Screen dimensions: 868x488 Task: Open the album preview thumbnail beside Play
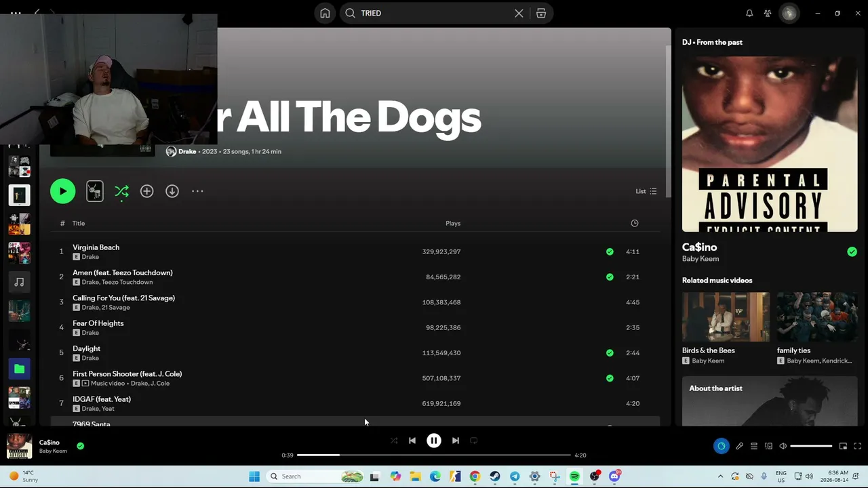[x=95, y=191]
